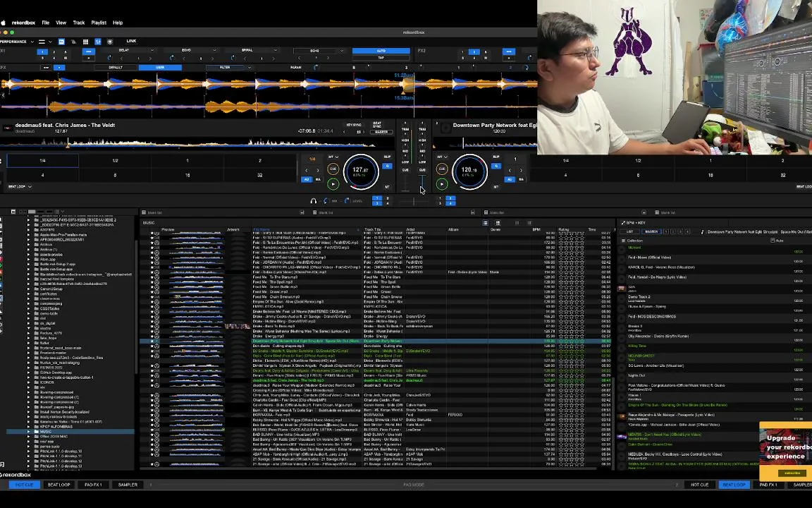
Task: Open the Help menu
Action: pos(118,23)
